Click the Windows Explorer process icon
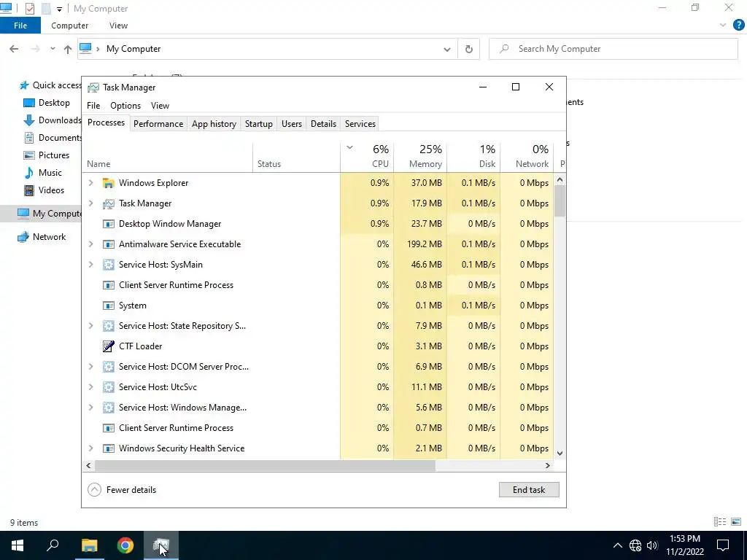 (109, 183)
